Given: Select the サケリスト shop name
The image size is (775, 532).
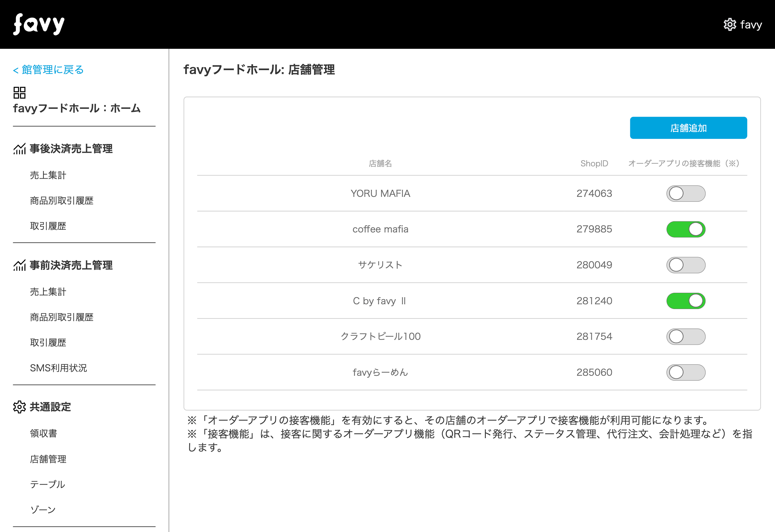Looking at the screenshot, I should [x=380, y=265].
